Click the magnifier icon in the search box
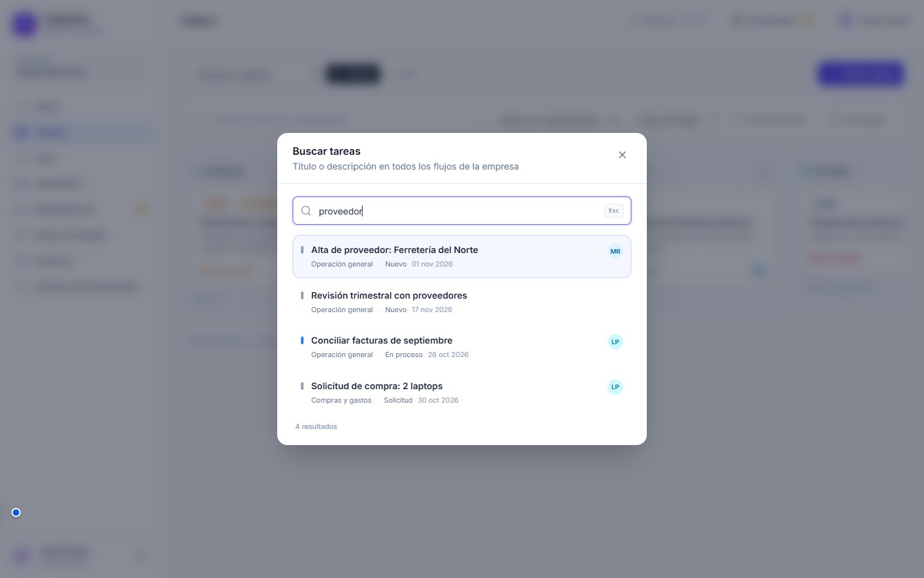 [306, 211]
